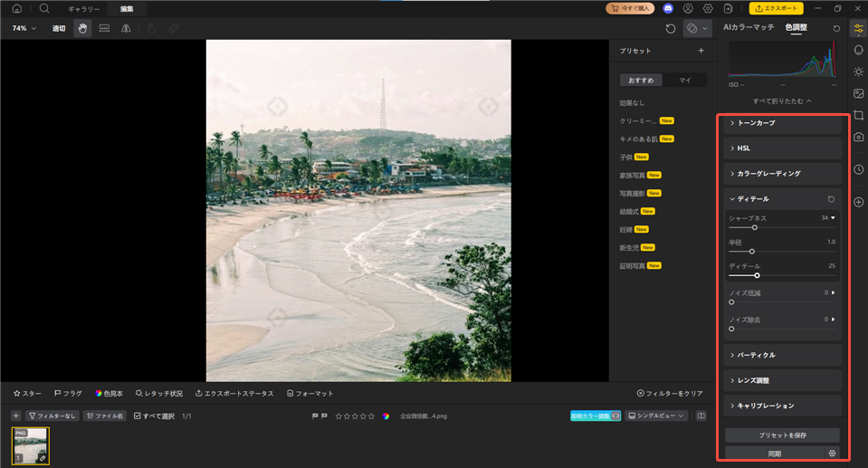Toggle the split compare view icon
The width and height of the screenshot is (868, 468).
[701, 415]
